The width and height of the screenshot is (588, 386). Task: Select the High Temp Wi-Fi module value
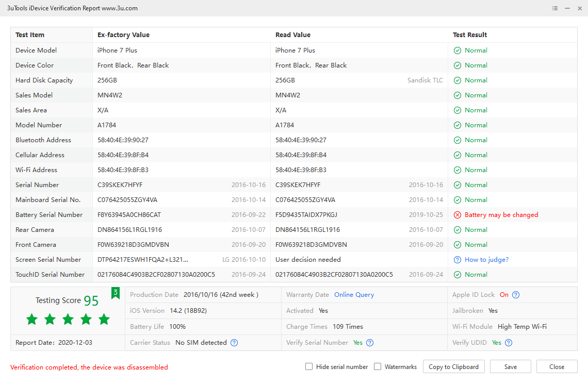tap(522, 326)
